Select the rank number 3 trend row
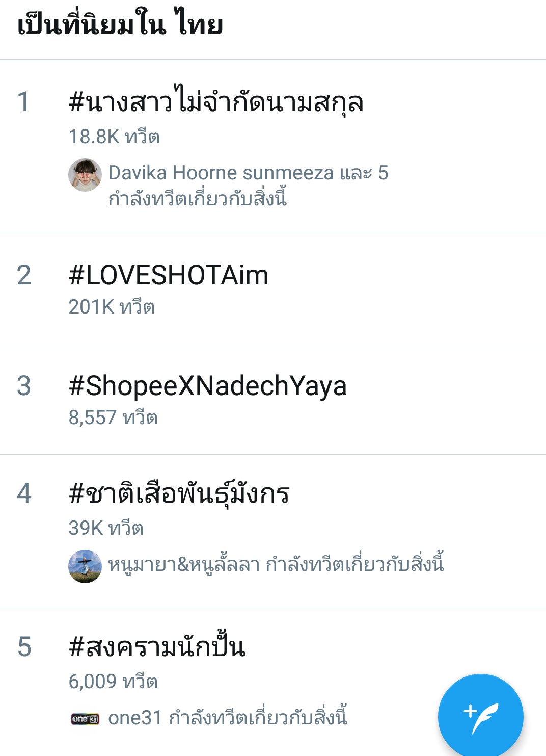Screen dimensions: 546x756 273,399
